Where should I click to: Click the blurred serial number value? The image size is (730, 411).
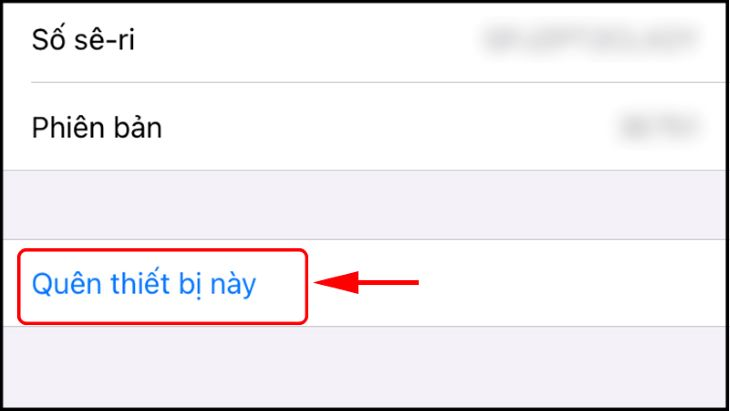click(590, 40)
